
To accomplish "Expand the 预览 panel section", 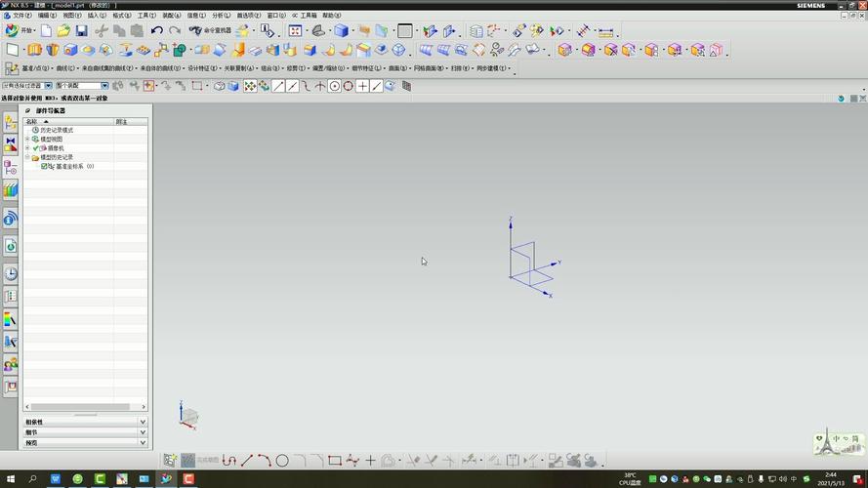I will tap(143, 443).
